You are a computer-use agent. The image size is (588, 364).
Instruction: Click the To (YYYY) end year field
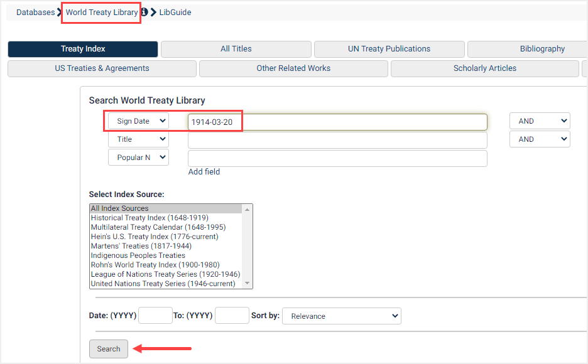232,315
